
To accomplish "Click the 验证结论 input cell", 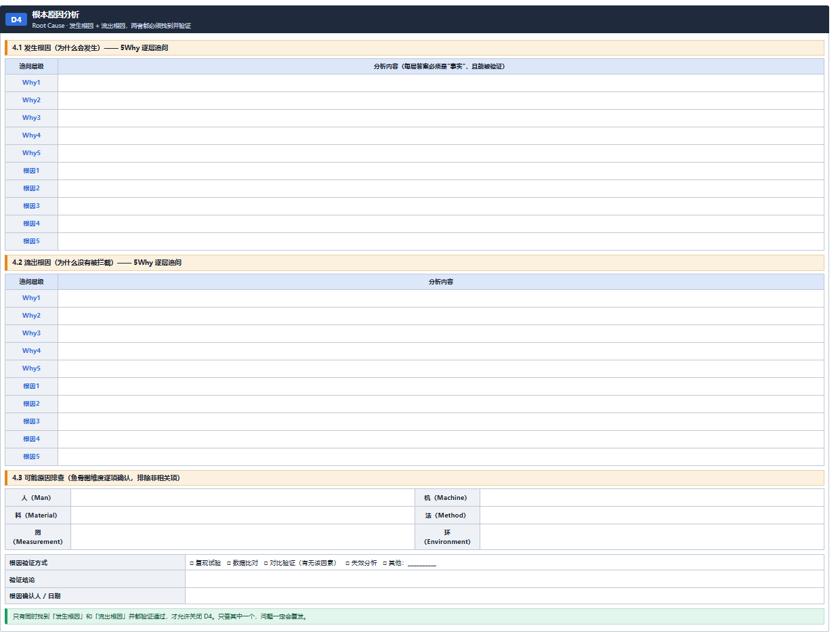I will click(505, 579).
